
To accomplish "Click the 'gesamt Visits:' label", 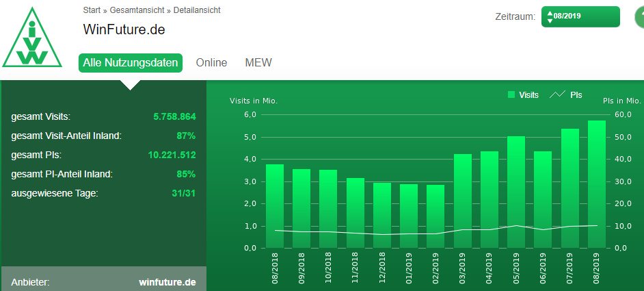I will 41,117.
